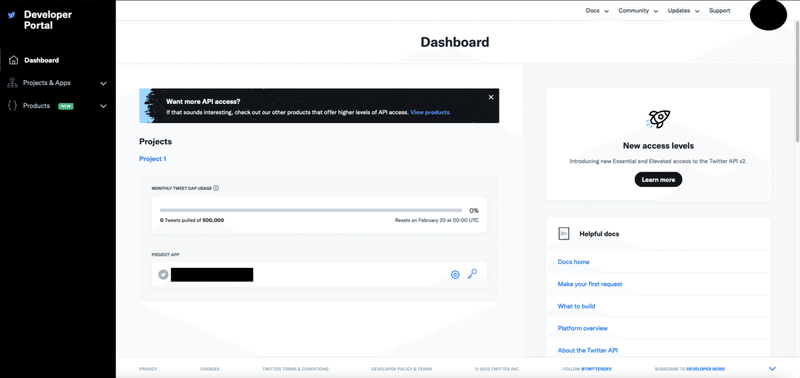Follow the View products link
Screen dimensions: 800x378
coord(430,112)
